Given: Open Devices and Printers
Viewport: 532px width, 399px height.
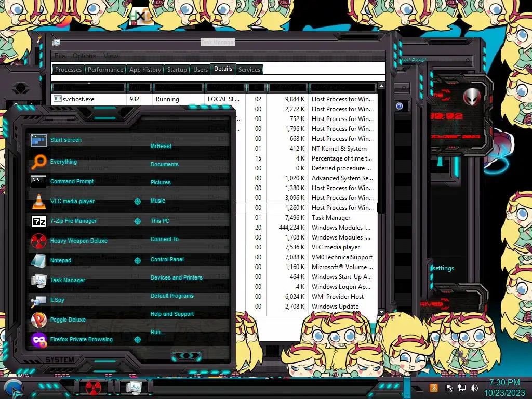Looking at the screenshot, I should pos(177,277).
